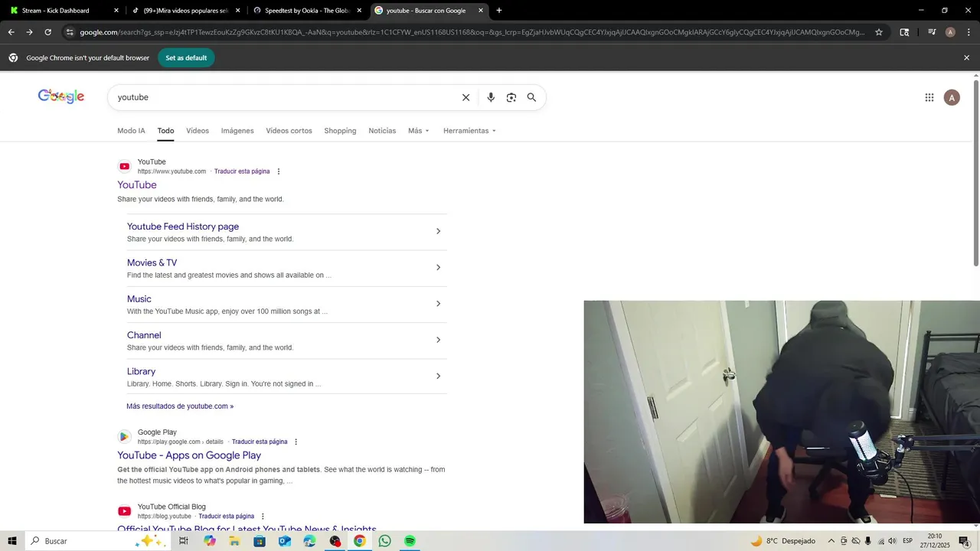Screen dimensions: 980x551
Task: Close the default browser notification bar
Action: 966,57
